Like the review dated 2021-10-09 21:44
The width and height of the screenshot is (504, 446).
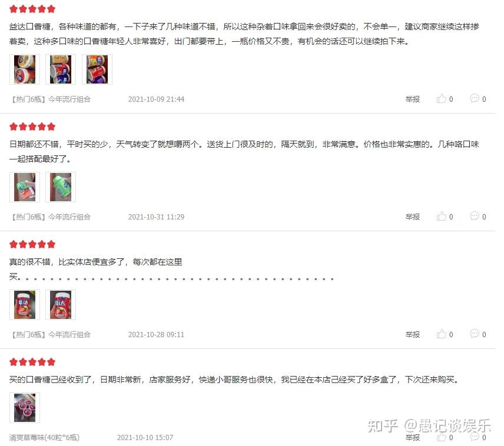(x=445, y=99)
